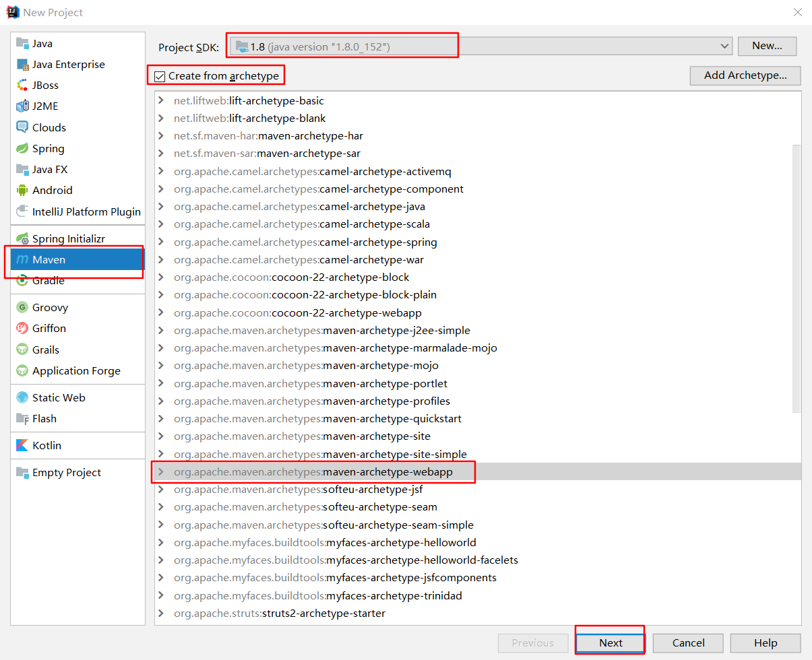Screen dimensions: 812x660
Task: Click the New... SDK button
Action: click(767, 46)
